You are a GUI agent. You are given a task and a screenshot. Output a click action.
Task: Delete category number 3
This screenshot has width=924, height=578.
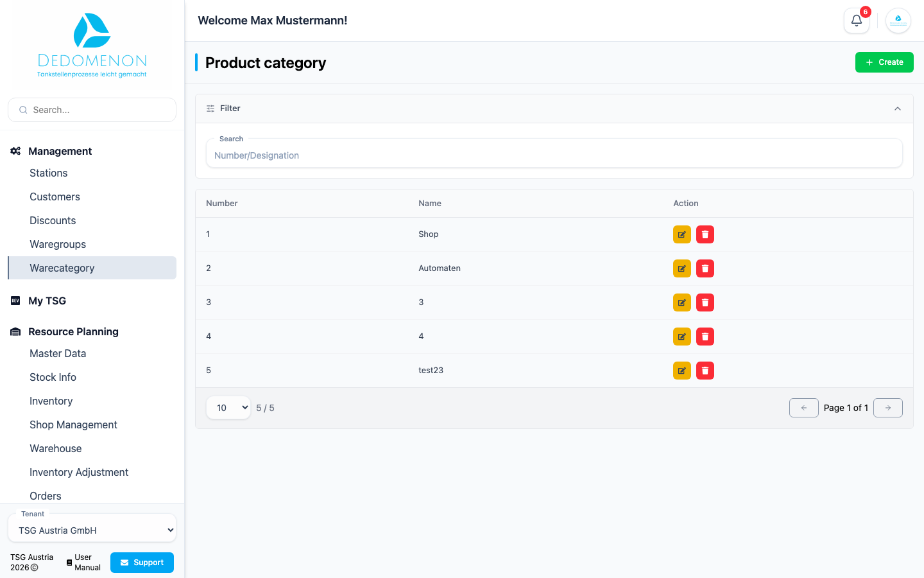pos(705,302)
